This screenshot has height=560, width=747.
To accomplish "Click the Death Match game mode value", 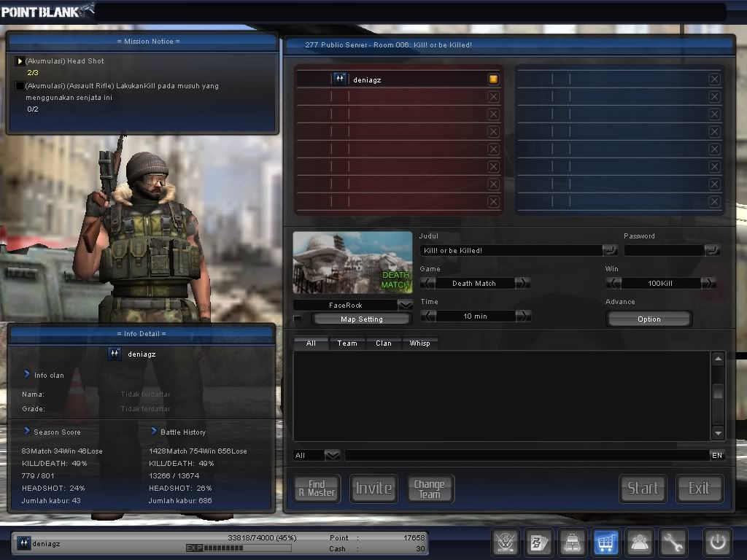I will [474, 284].
